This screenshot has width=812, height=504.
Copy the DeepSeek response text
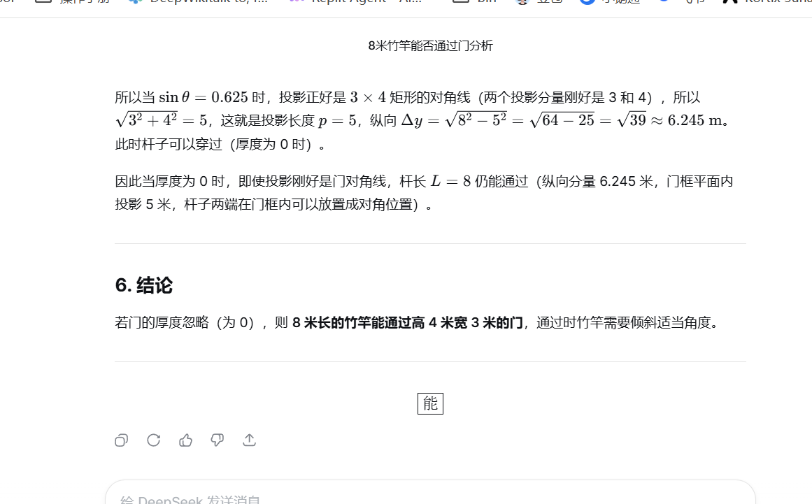point(121,440)
